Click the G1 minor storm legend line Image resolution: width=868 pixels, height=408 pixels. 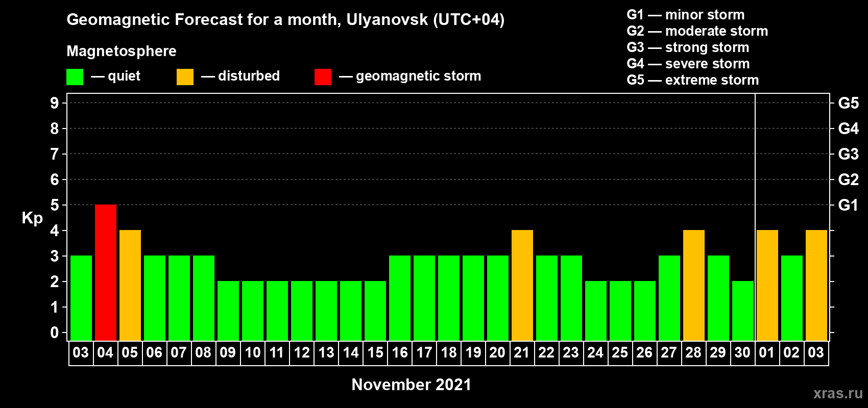pos(686,15)
